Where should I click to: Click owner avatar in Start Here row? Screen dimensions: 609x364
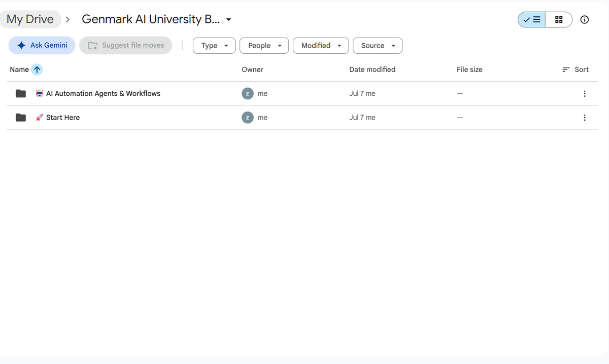[247, 118]
